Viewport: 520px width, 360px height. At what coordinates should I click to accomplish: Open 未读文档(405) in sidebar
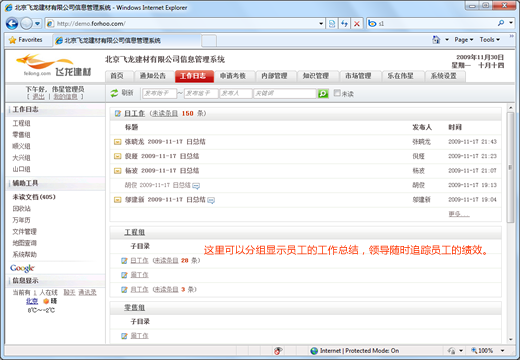pos(34,197)
